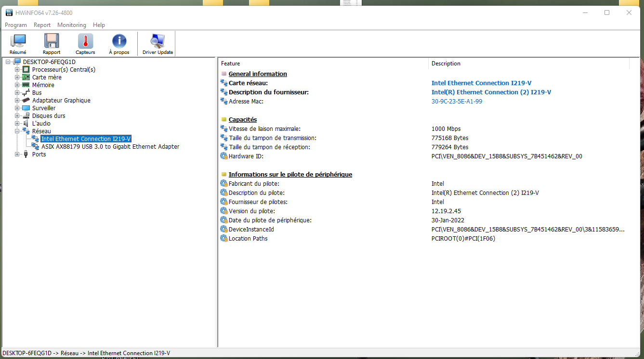Click MAC address 30-9C-23-5E-A1-99
Image resolution: width=644 pixels, height=359 pixels.
coord(457,101)
